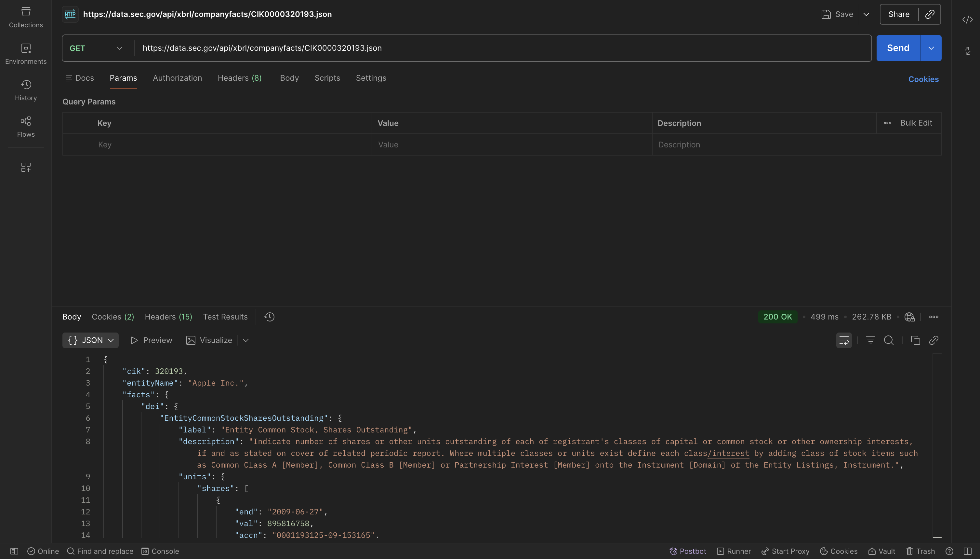Open the Environments sidebar panel

(x=26, y=54)
